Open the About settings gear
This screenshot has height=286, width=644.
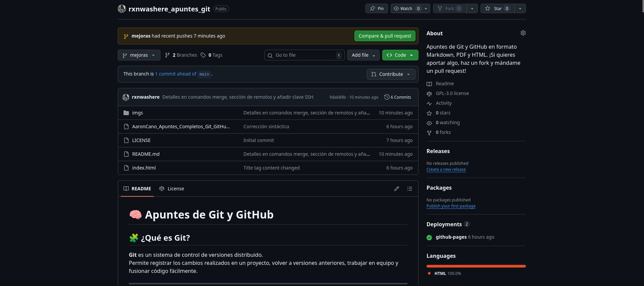[x=523, y=33]
